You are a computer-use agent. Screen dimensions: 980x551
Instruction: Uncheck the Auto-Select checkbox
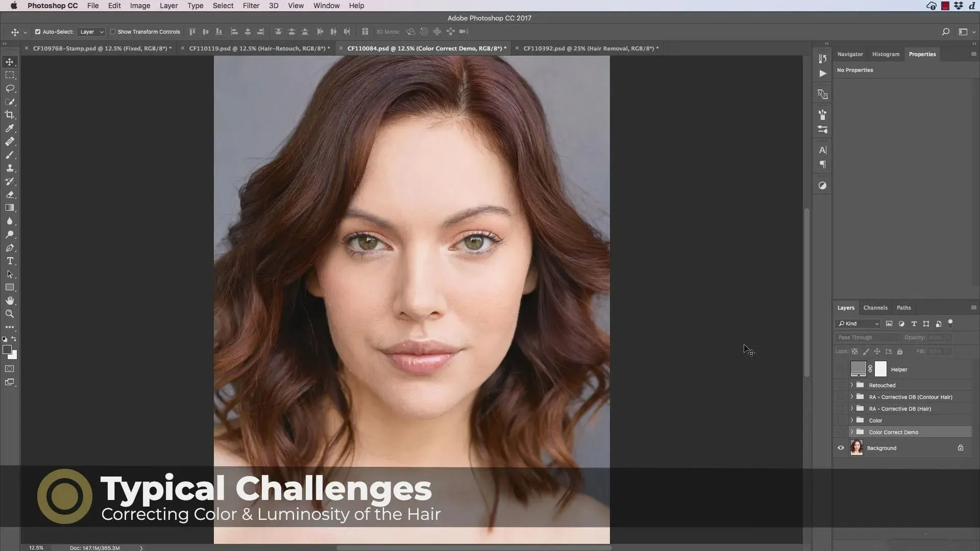(38, 32)
